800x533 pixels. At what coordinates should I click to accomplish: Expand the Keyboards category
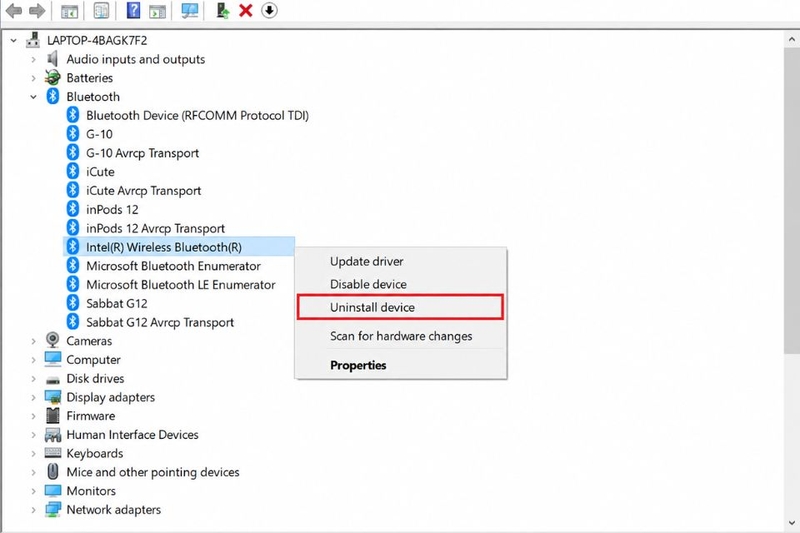pyautogui.click(x=33, y=453)
